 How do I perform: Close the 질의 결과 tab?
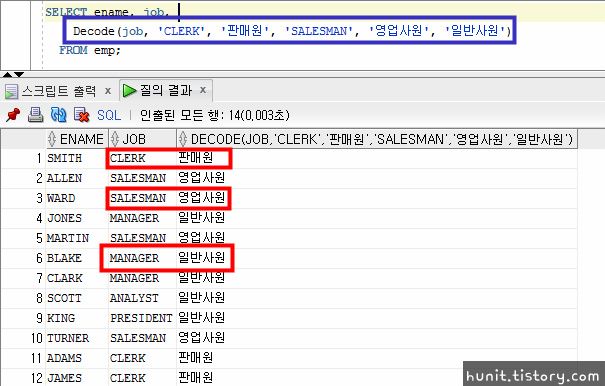203,90
